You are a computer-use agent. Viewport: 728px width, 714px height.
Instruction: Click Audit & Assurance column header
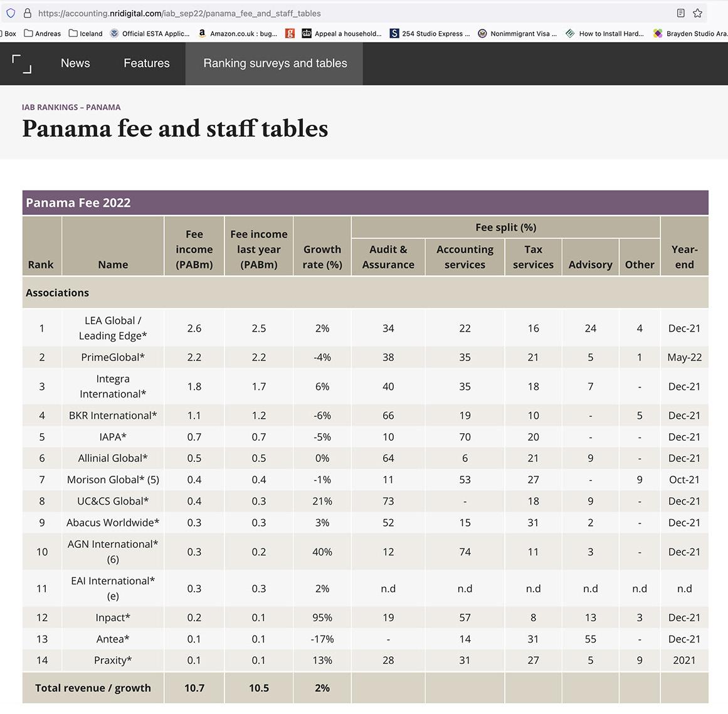(x=388, y=257)
